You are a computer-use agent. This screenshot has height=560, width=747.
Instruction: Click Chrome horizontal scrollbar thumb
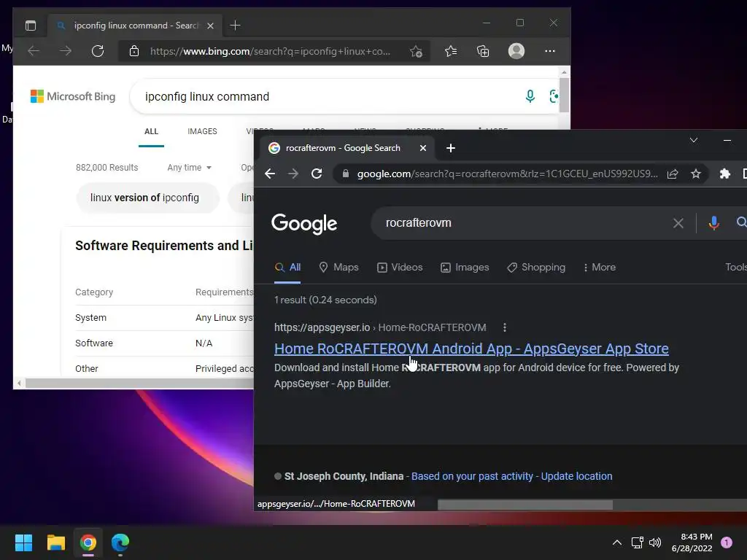(525, 505)
